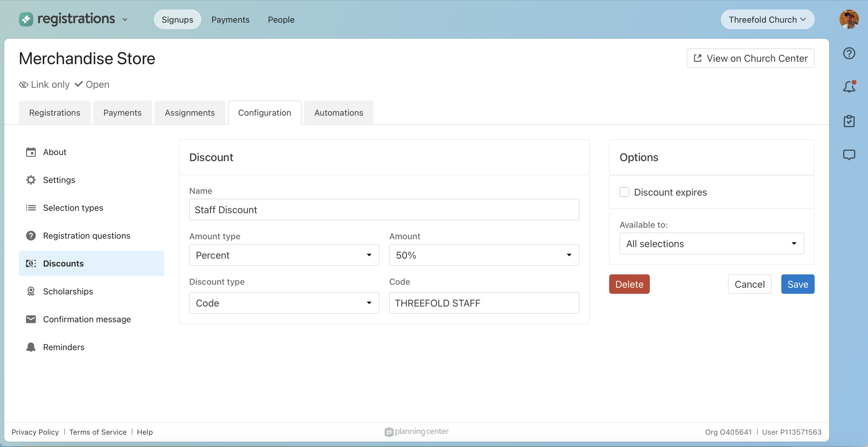Screen dimensions: 868x447
Task: Click the Registrations app logo icon
Action: point(26,19)
